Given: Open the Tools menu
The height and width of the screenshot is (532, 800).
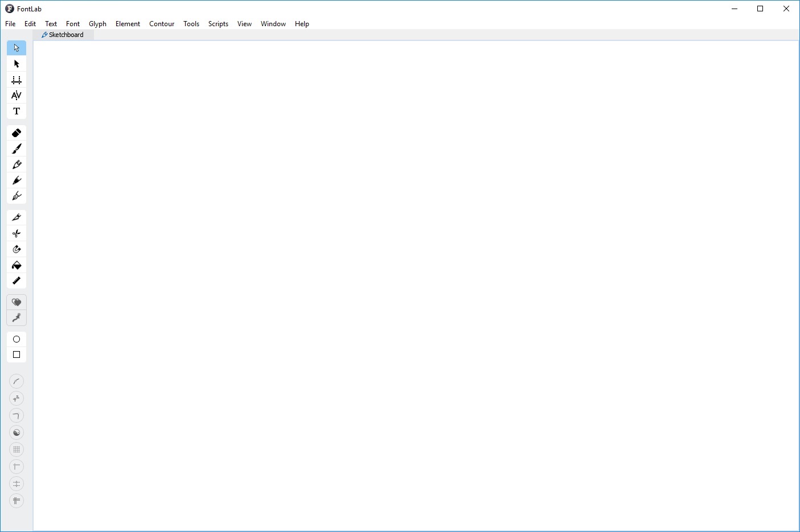Looking at the screenshot, I should (x=191, y=24).
